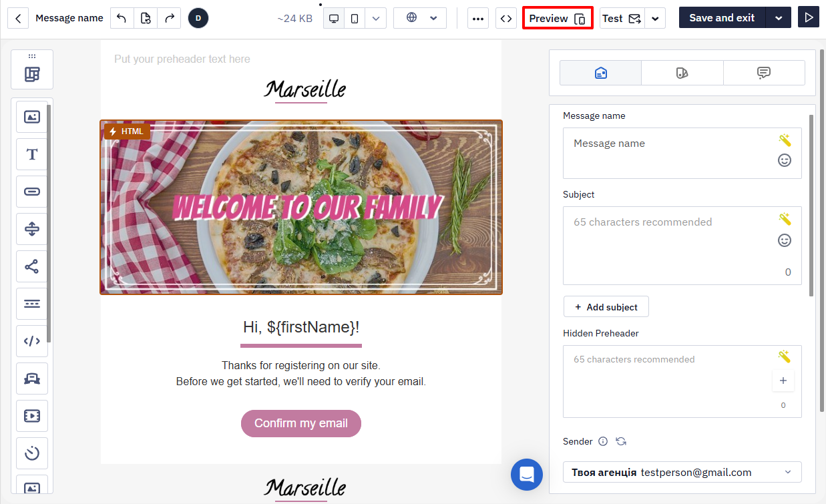Select the Timer block tool

pyautogui.click(x=32, y=454)
